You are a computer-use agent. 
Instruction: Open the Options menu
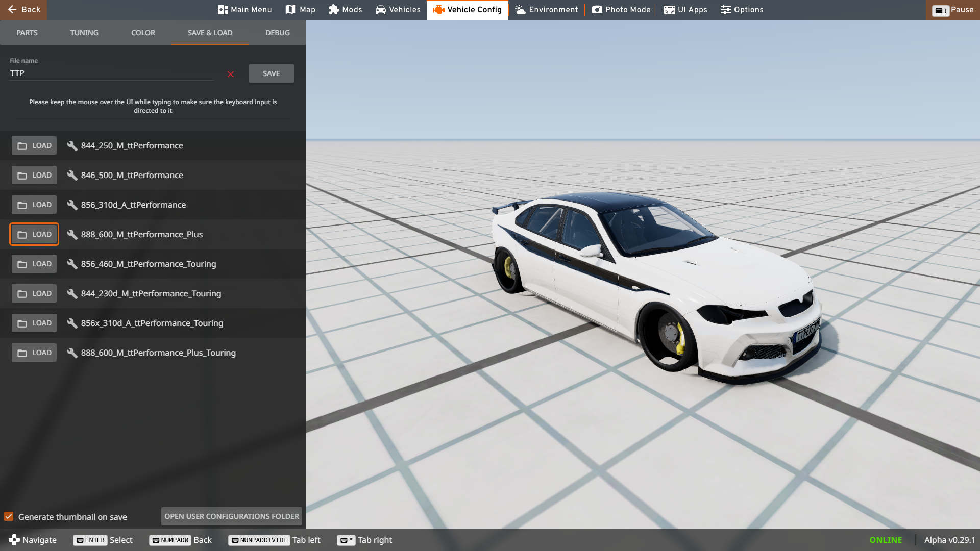[742, 10]
